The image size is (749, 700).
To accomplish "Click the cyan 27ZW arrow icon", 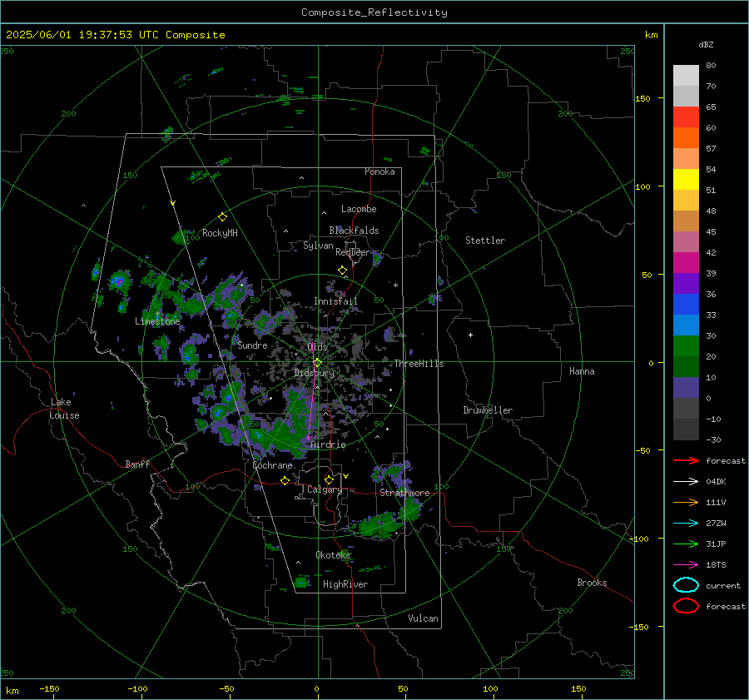I will coord(686,524).
